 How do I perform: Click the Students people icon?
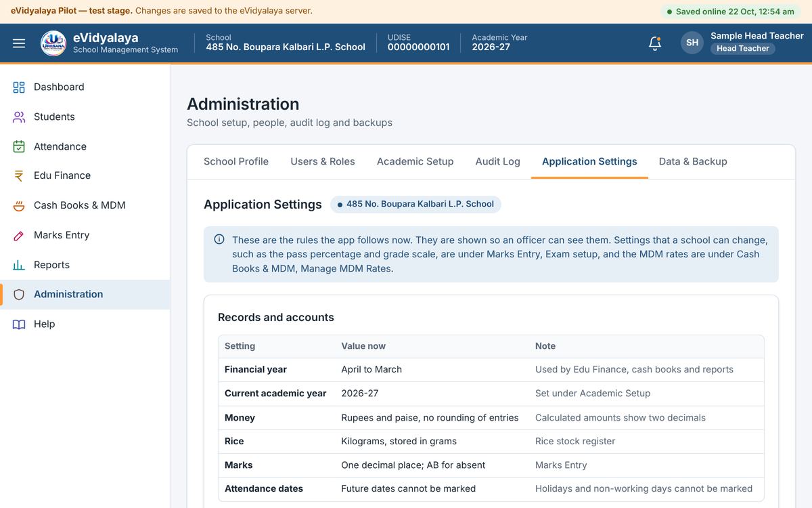point(19,117)
